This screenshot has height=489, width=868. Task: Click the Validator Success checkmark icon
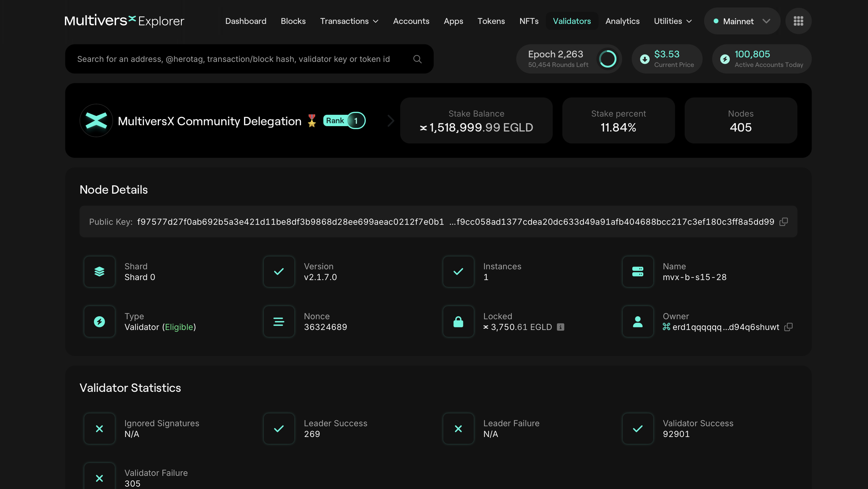(637, 428)
